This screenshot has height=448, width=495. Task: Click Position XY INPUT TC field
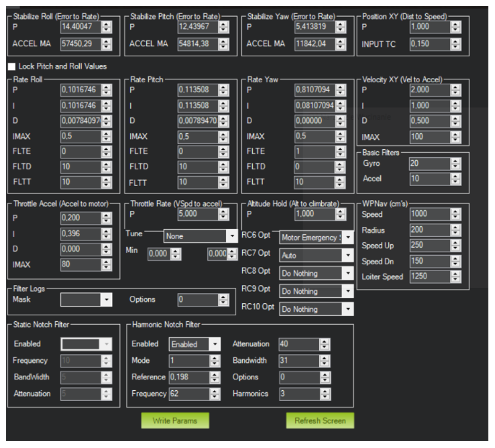[x=430, y=44]
